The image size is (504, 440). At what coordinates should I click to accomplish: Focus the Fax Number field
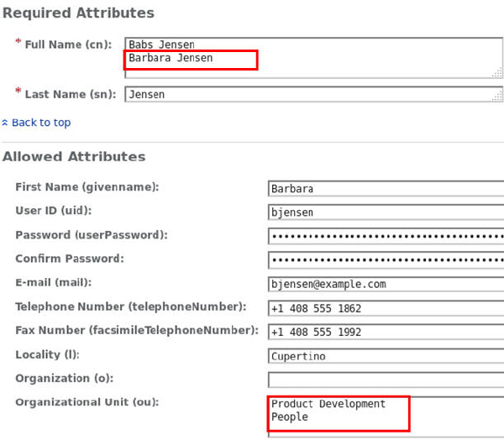coord(385,332)
